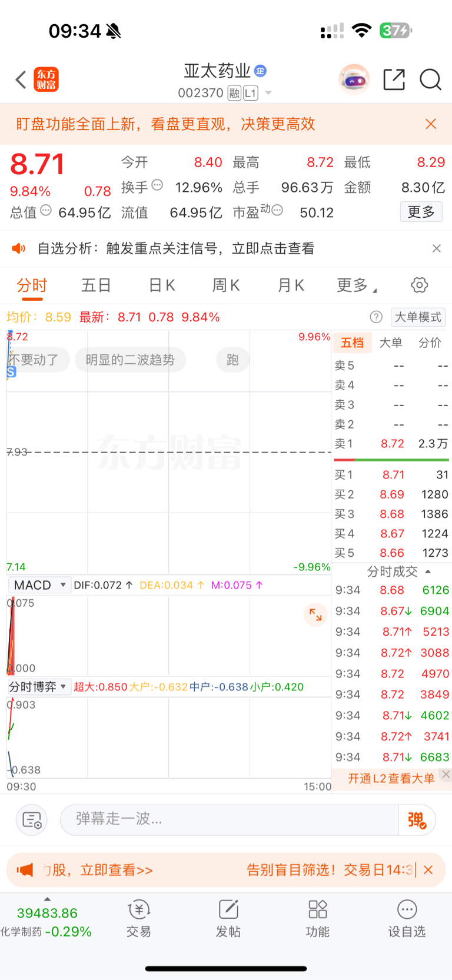Tap 买2 price 8.69 row
The height and width of the screenshot is (980, 452).
coord(391,494)
